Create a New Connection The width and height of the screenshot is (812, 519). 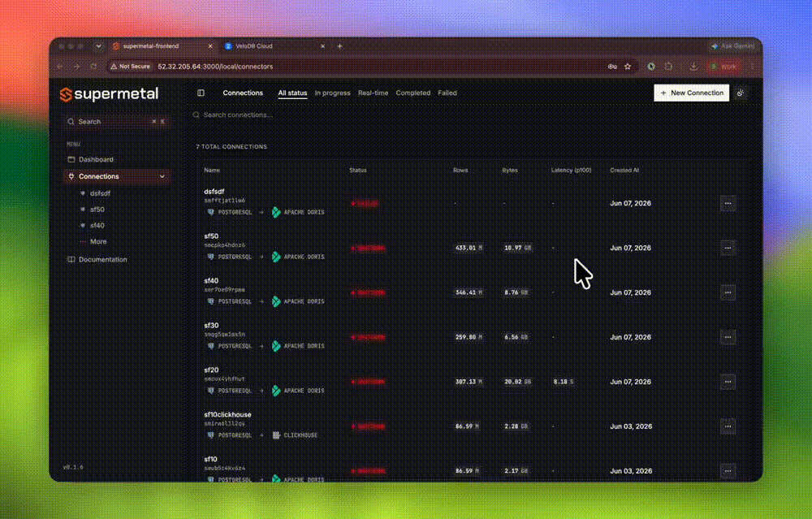pos(691,93)
